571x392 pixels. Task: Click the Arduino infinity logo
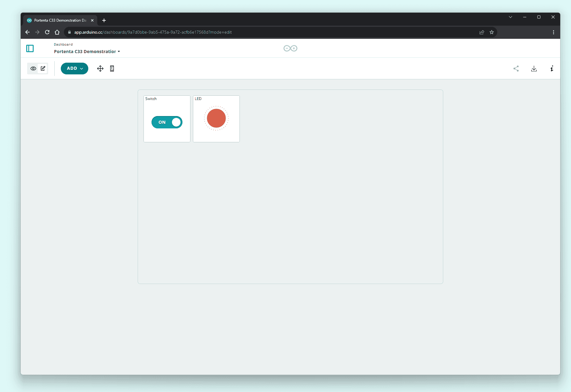point(290,48)
